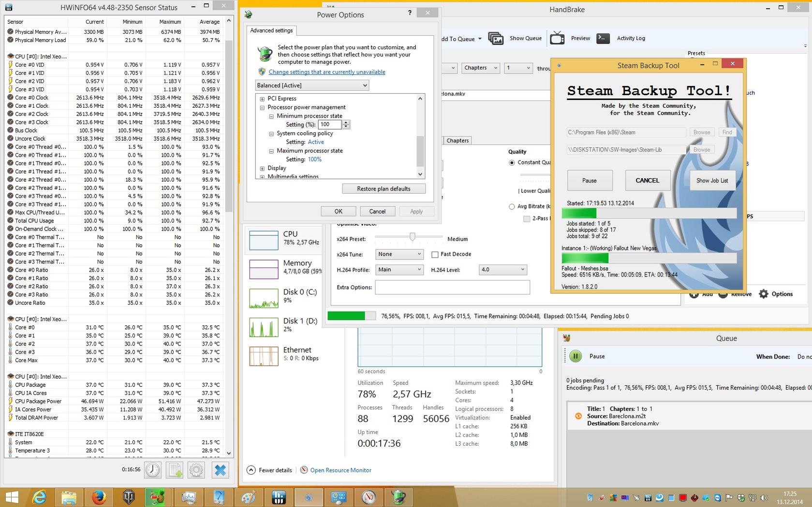Screen dimensions: 812x507
Task: Click the x264 Preset slider handle
Action: coord(412,237)
